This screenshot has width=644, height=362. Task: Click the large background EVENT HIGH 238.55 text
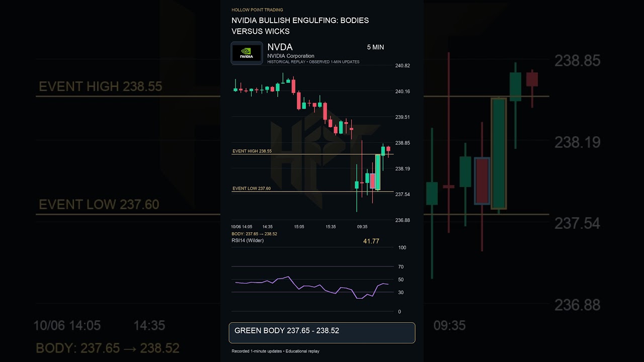(101, 86)
